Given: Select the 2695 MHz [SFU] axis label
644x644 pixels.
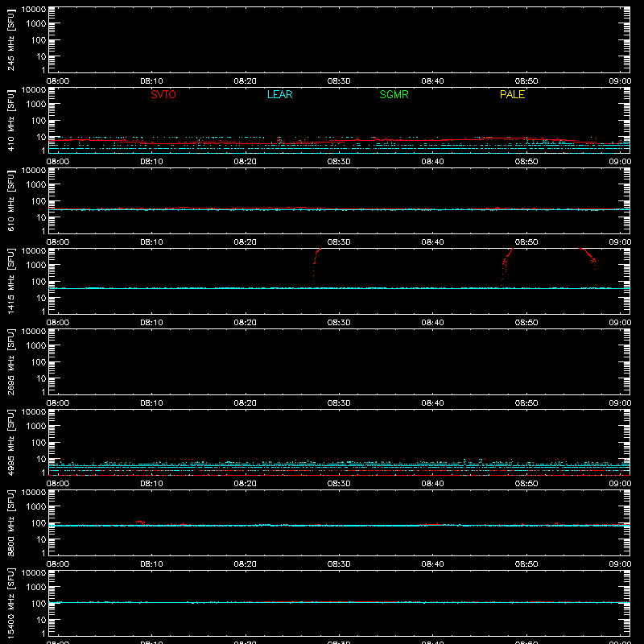Looking at the screenshot, I should coord(10,361).
